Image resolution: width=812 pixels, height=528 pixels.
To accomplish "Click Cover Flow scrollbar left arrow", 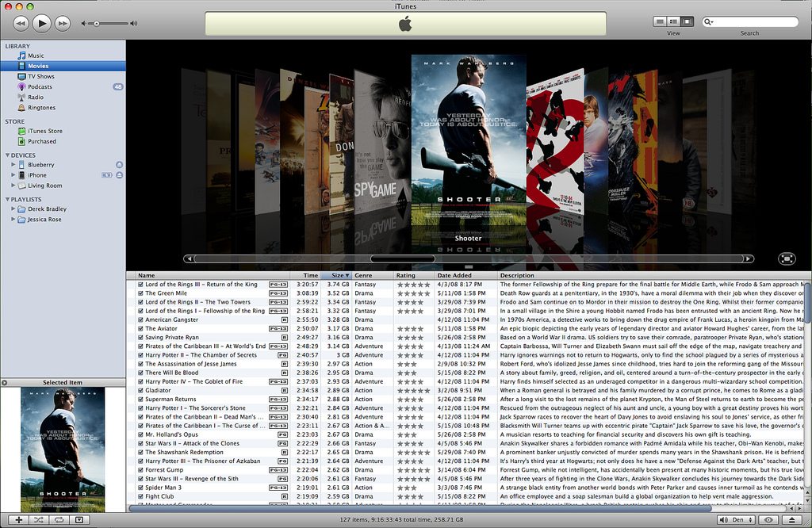I will (189, 258).
